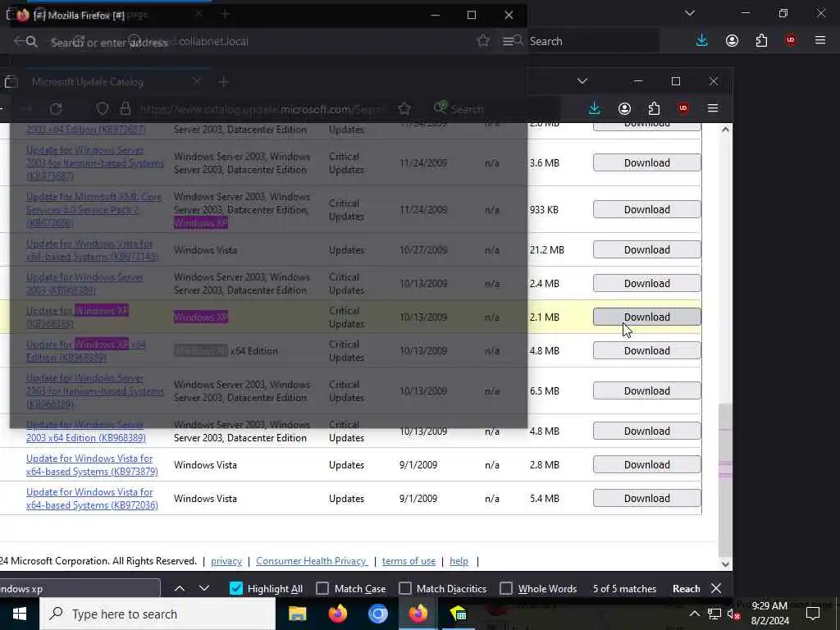Open a new tab beside Microsoft Update Catalog

tap(224, 82)
